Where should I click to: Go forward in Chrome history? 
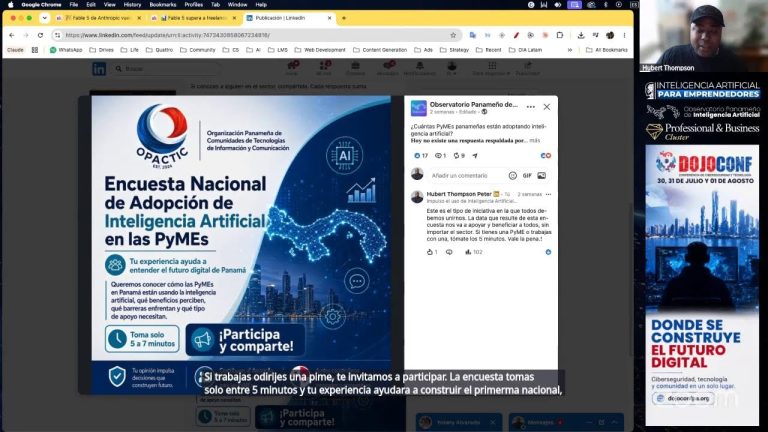coord(25,35)
